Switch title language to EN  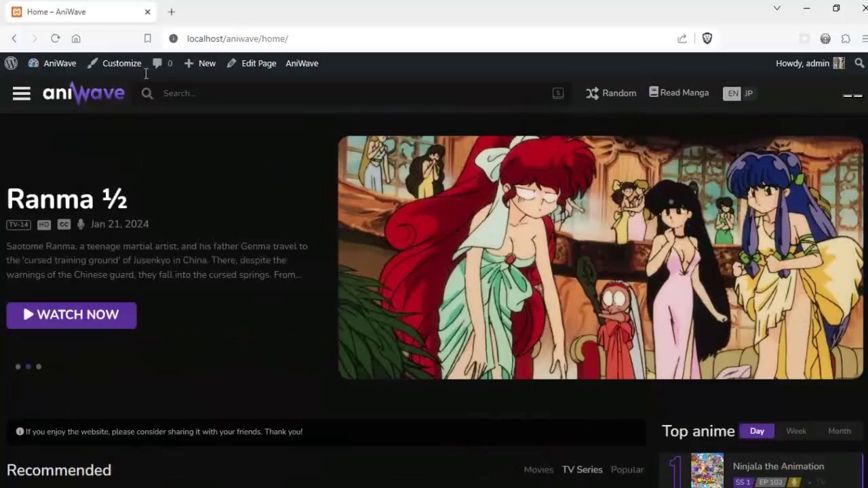pos(732,94)
